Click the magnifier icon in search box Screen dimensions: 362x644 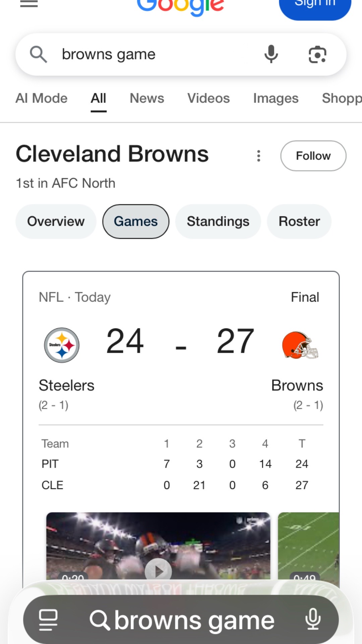[x=38, y=54]
